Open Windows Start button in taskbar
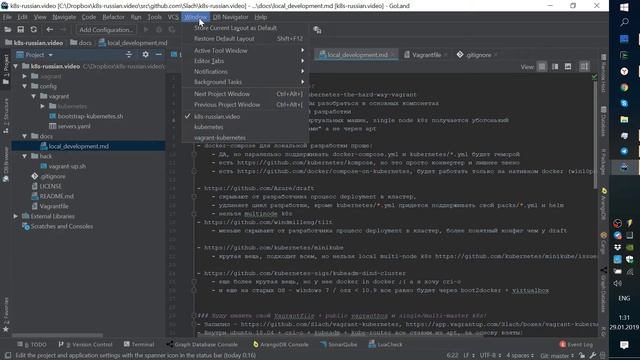This screenshot has width=640, height=360. point(624,7)
